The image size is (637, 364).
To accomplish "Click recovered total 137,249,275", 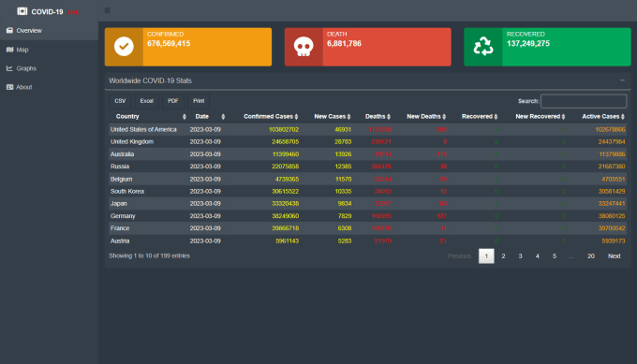I will click(528, 43).
